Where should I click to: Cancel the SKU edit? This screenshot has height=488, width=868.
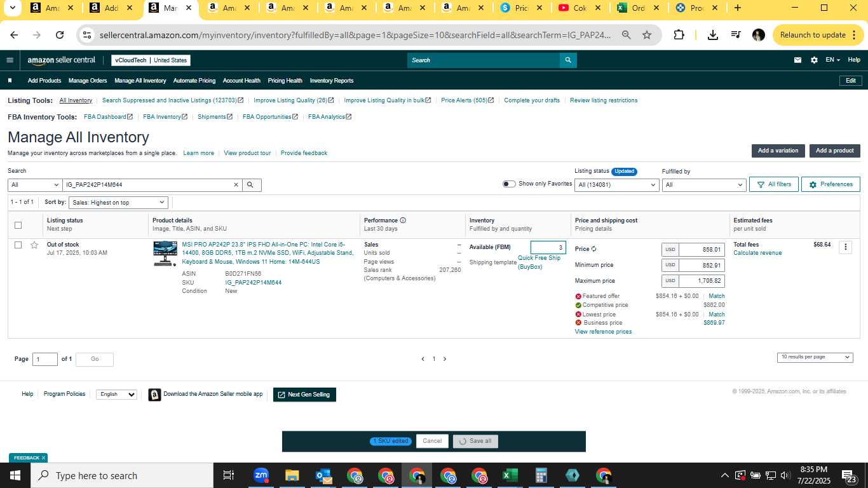coord(432,441)
